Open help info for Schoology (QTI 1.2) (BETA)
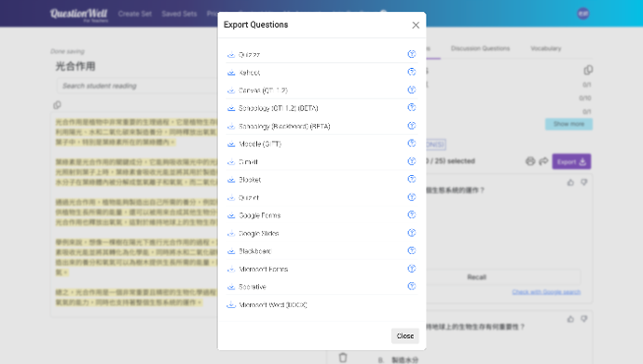The width and height of the screenshot is (643, 364). point(411,108)
